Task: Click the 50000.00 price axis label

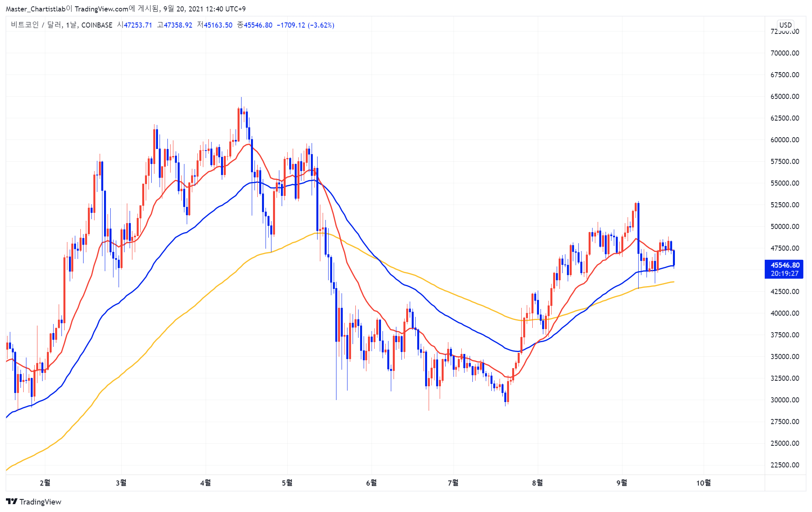Action: click(785, 227)
